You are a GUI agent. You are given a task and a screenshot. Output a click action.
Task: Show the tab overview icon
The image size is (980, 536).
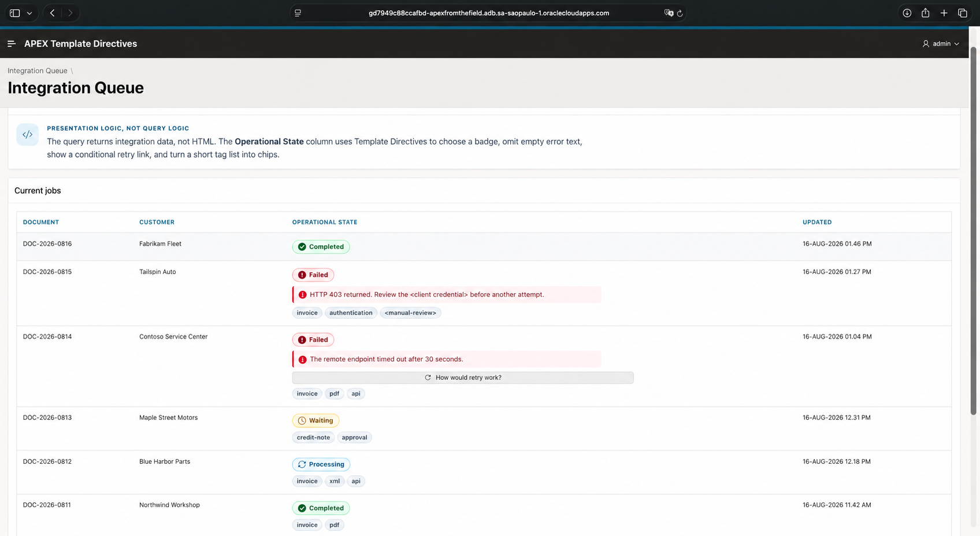pyautogui.click(x=962, y=13)
